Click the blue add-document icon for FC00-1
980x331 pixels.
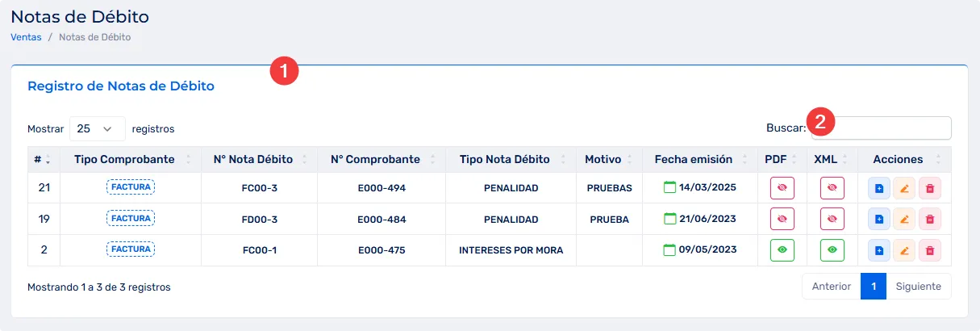(x=879, y=250)
